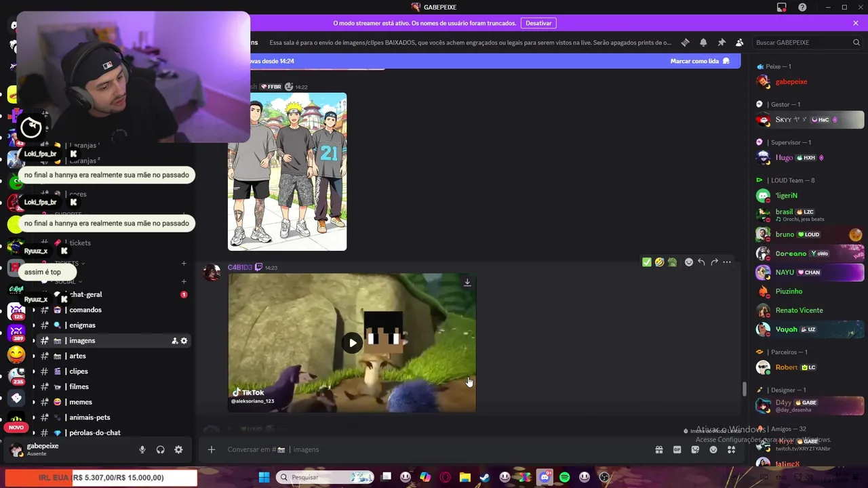The image size is (868, 488).
Task: Play the TikTok video attachment
Action: tap(352, 343)
